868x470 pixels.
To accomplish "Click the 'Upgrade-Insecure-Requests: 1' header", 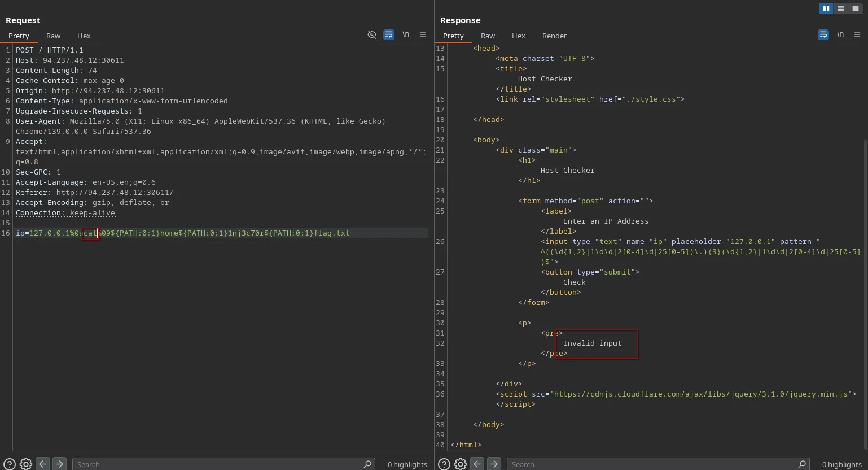I will click(x=79, y=111).
